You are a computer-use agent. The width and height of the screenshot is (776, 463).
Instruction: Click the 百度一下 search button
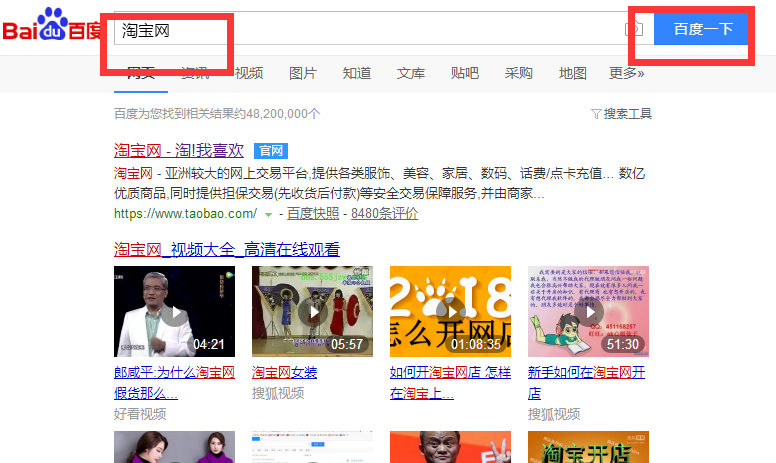702,29
